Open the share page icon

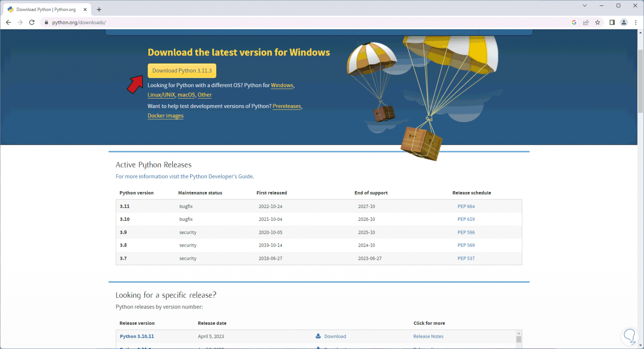[586, 23]
